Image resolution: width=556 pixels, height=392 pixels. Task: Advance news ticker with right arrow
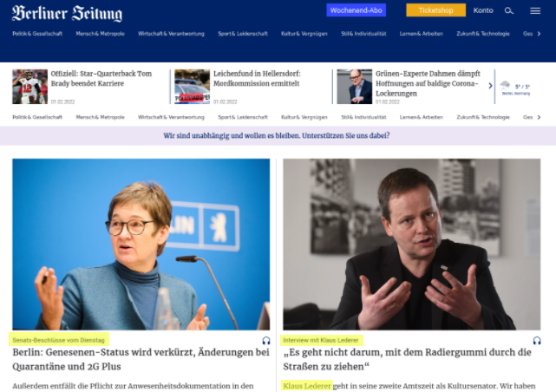click(490, 86)
